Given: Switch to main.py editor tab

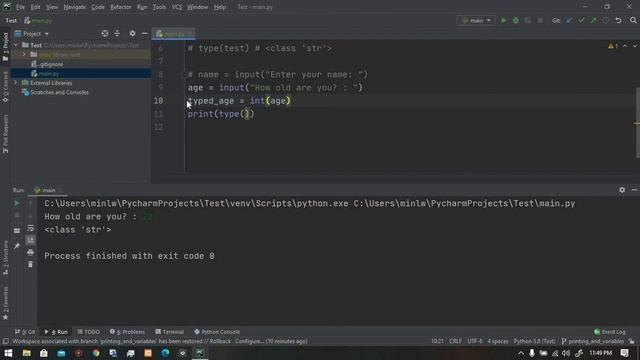Looking at the screenshot, I should [x=173, y=33].
